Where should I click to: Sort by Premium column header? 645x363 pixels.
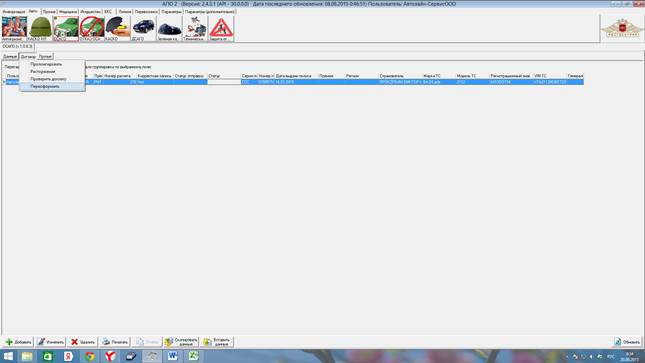tap(332, 76)
